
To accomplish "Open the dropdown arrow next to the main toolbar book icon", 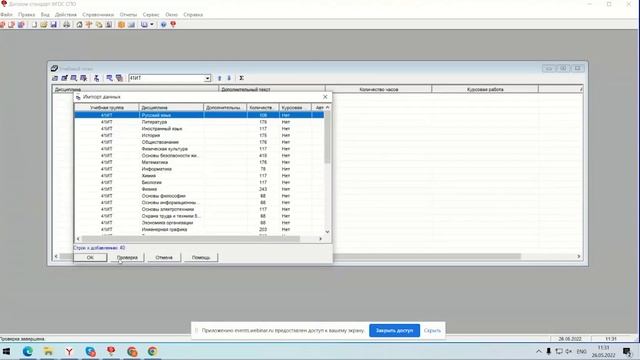I will (151, 24).
